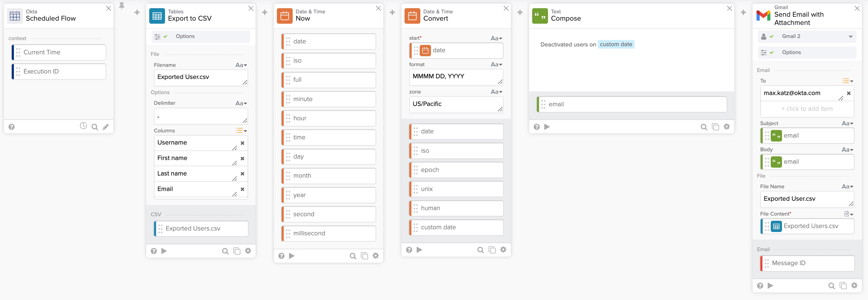
Task: Select 'Current Time' output in Scheduled Flow
Action: click(59, 53)
